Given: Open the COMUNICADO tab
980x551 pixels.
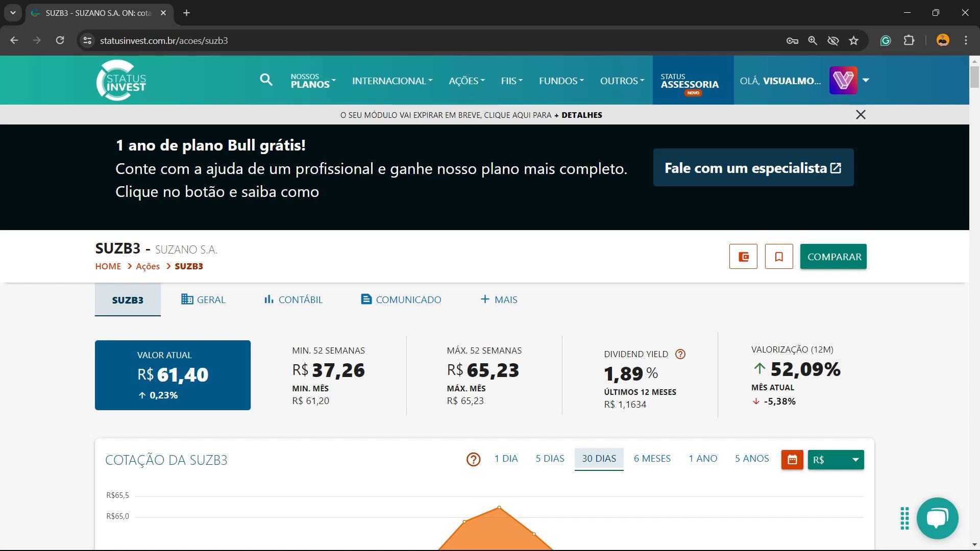Looking at the screenshot, I should point(401,299).
